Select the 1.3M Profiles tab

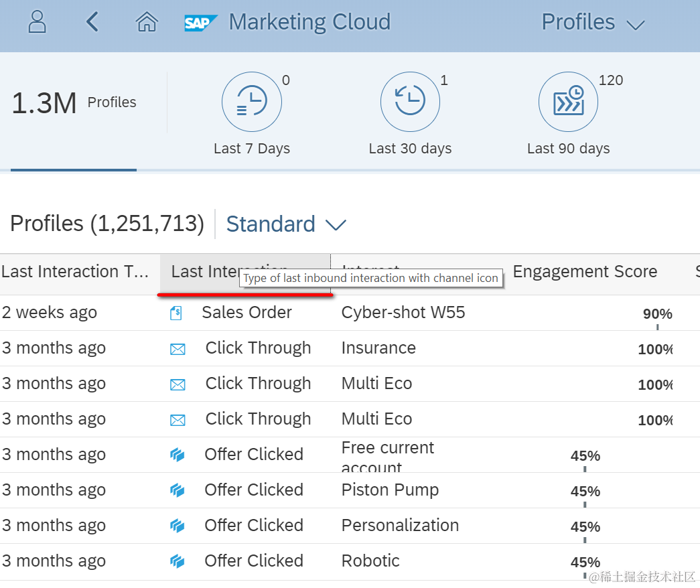(74, 103)
